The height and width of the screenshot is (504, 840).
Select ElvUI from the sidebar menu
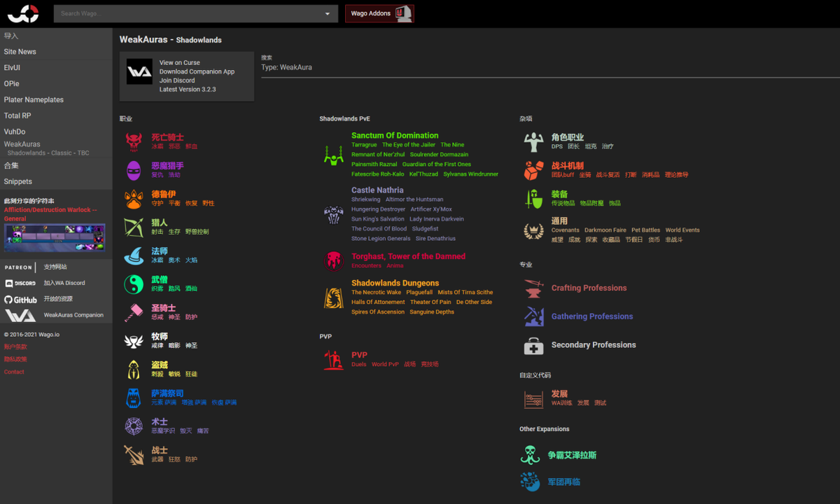coord(13,68)
